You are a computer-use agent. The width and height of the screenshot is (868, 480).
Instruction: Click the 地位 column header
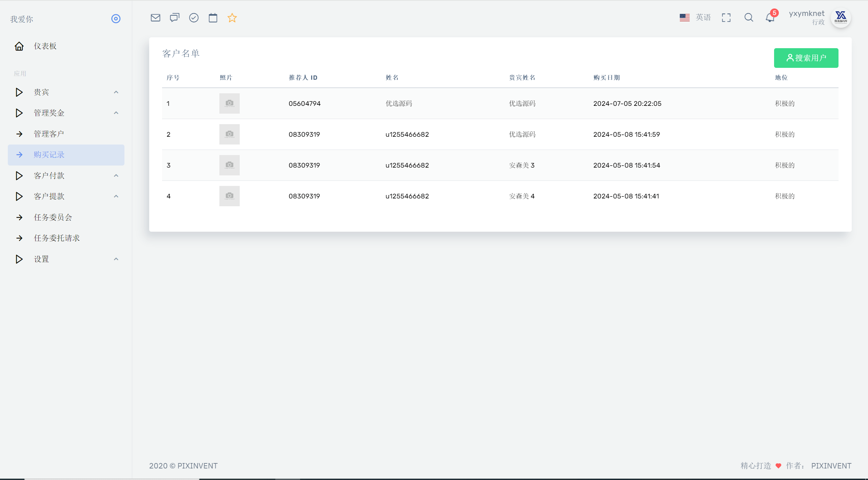click(x=781, y=78)
